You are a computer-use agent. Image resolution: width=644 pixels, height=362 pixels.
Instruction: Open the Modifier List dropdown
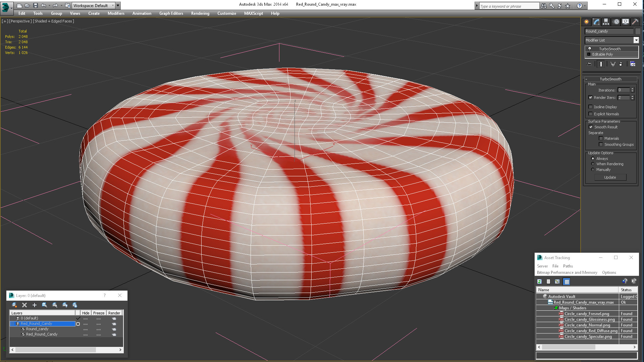tap(636, 40)
